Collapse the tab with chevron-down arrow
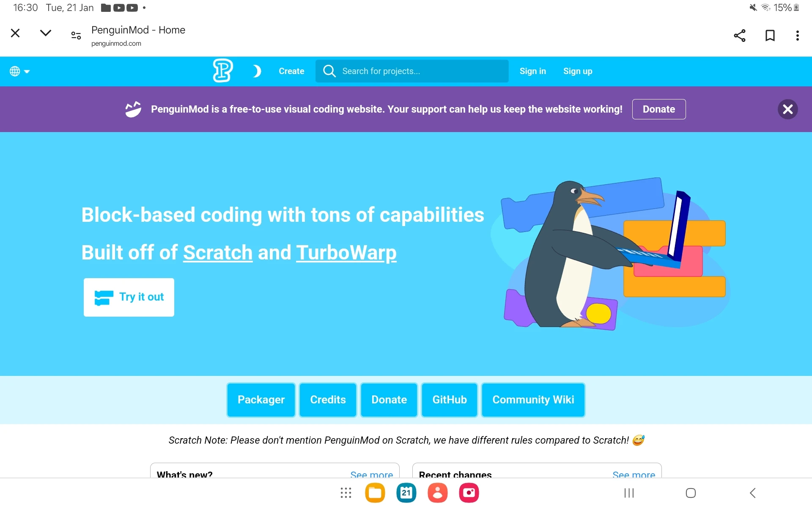Viewport: 812px width, 508px height. tap(45, 33)
